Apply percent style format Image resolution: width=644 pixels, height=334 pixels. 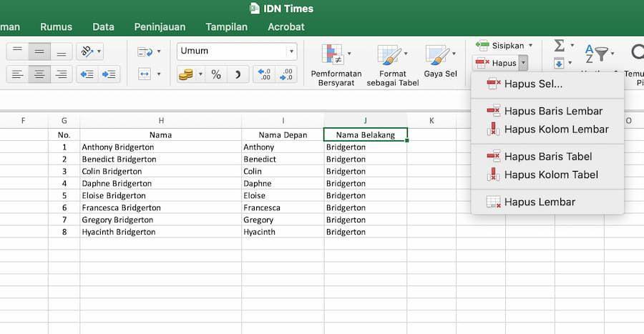216,74
